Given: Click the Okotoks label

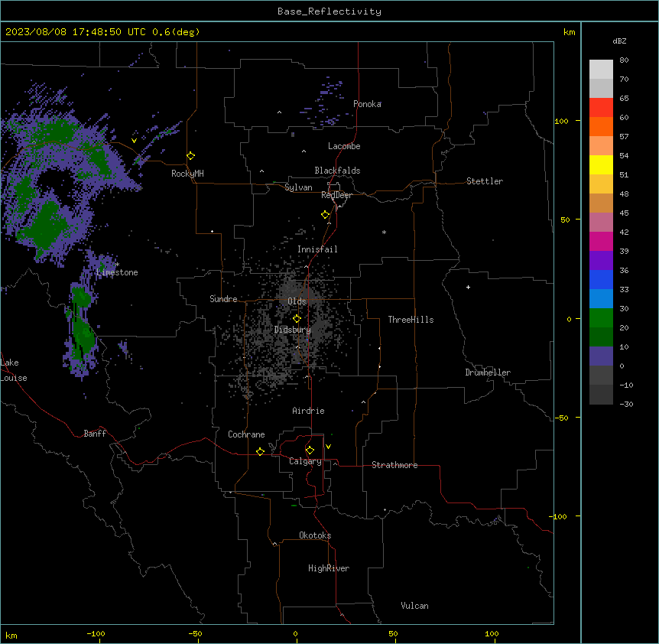Looking at the screenshot, I should pos(315,535).
